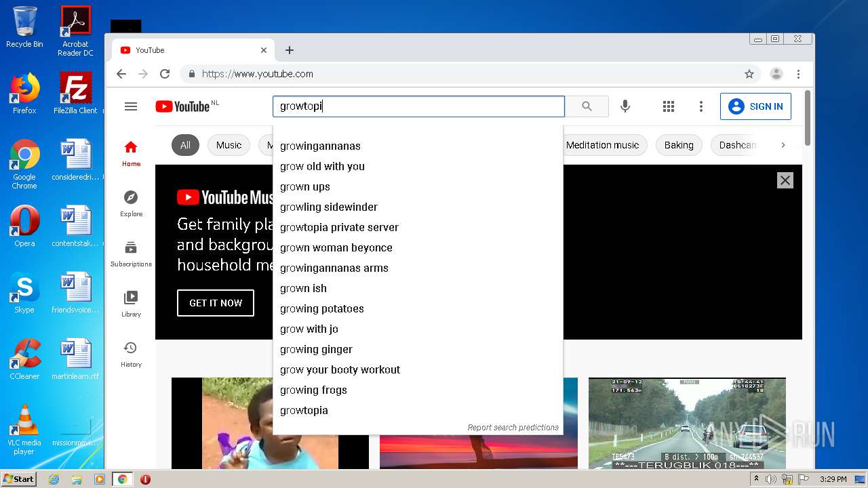The height and width of the screenshot is (488, 868).
Task: Open the dashcam road video thumbnail
Action: point(687,424)
